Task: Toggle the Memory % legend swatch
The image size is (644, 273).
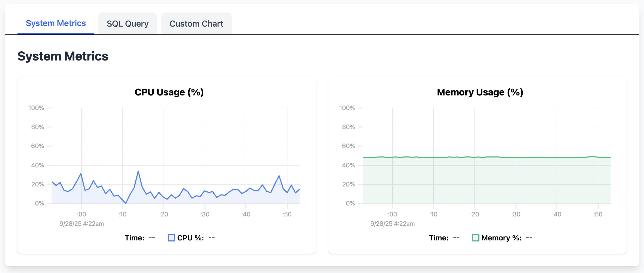Action: (476, 238)
